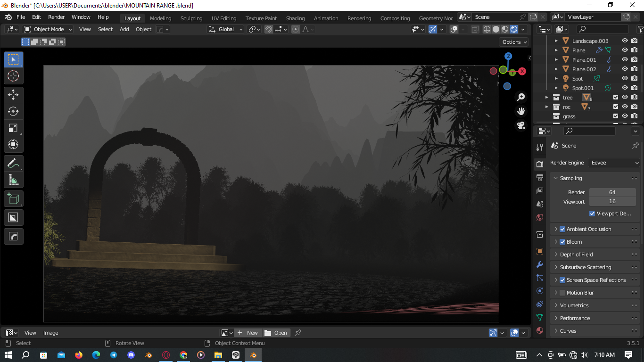Click the Viewport samples value field
This screenshot has height=362, width=644.
[x=612, y=201]
